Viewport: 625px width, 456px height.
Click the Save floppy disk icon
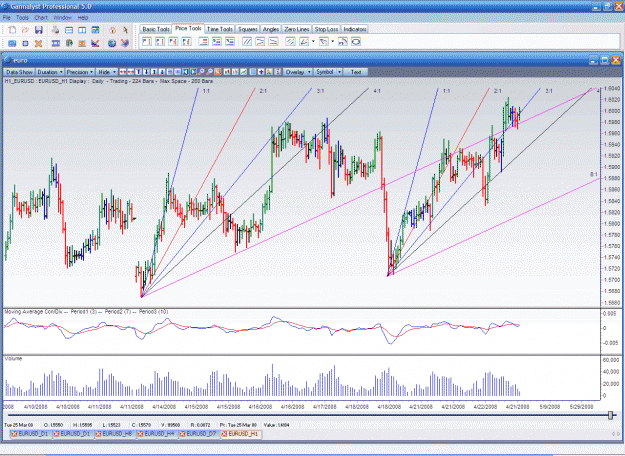39,30
